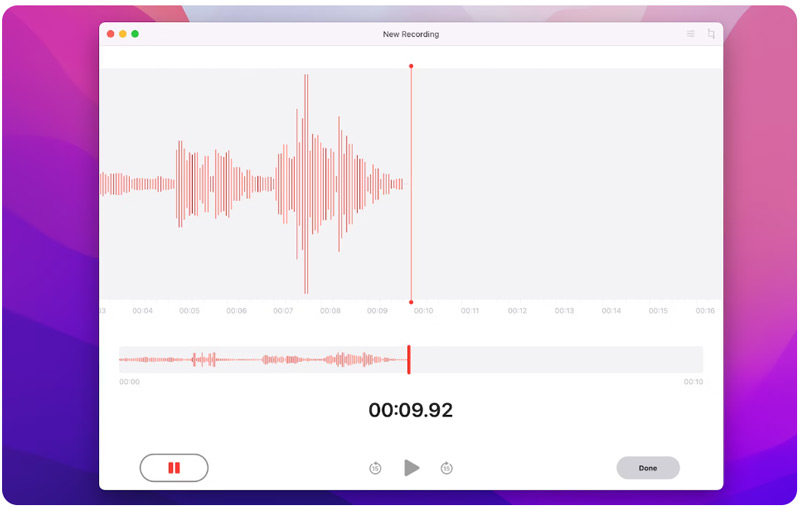Click the 00:08 timeline label
Screen dimensions: 800x508
(330, 311)
